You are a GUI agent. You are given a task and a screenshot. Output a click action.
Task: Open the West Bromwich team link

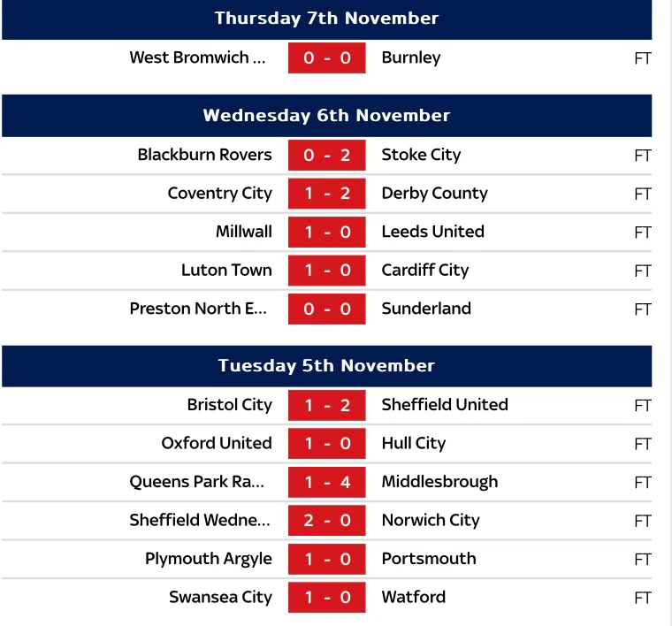pos(197,58)
